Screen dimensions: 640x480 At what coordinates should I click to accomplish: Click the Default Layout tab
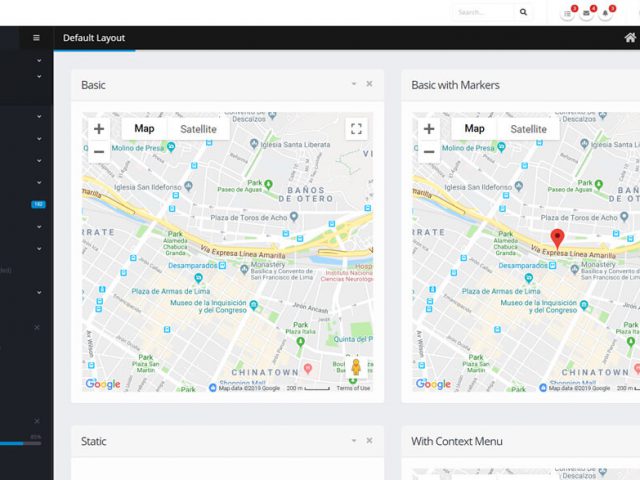pyautogui.click(x=94, y=38)
